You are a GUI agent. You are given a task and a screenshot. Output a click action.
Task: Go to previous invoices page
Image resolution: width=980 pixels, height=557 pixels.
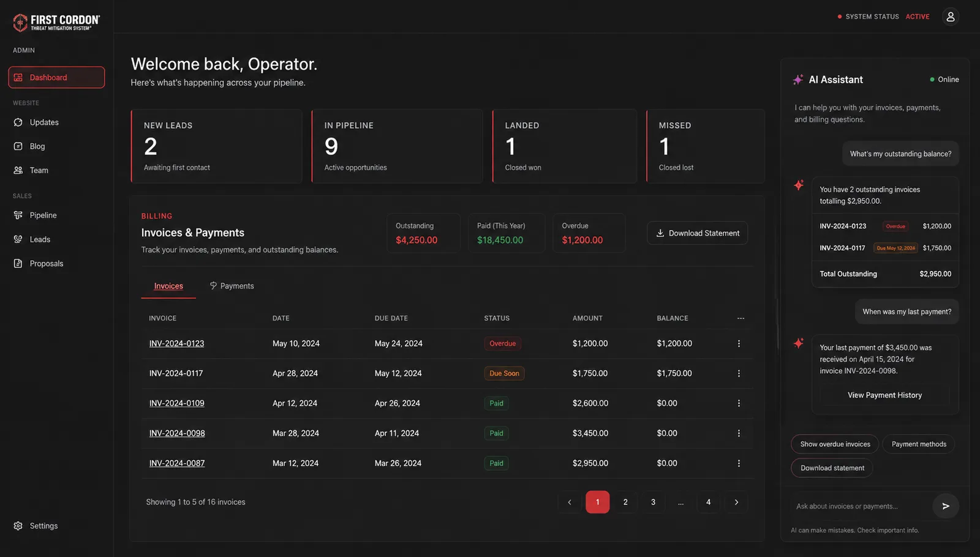(x=570, y=502)
